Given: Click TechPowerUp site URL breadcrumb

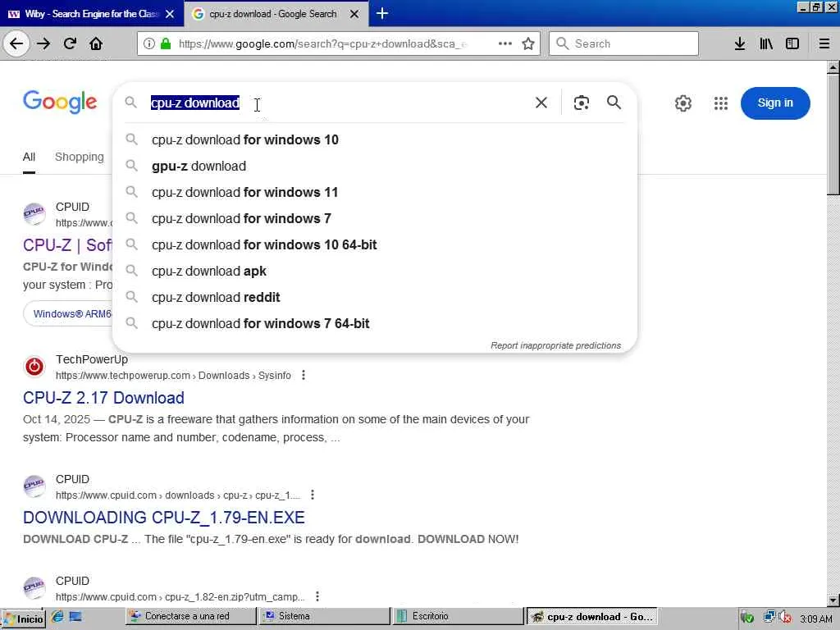Looking at the screenshot, I should pos(173,376).
